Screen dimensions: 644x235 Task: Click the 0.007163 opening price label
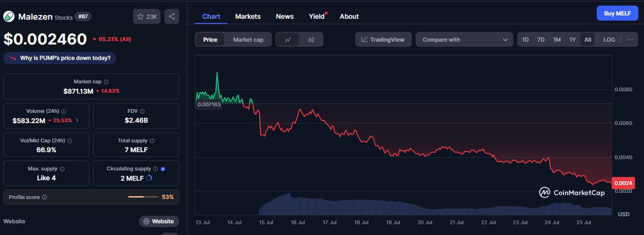[208, 104]
